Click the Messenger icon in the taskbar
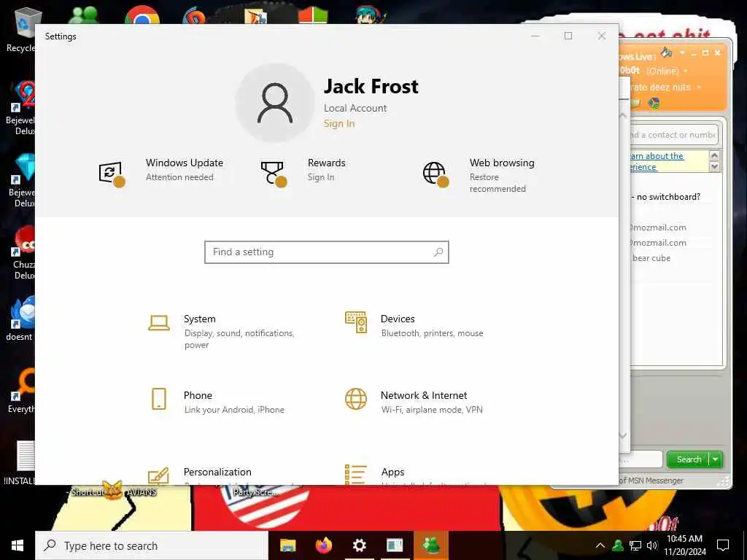Image resolution: width=747 pixels, height=560 pixels. point(431,545)
